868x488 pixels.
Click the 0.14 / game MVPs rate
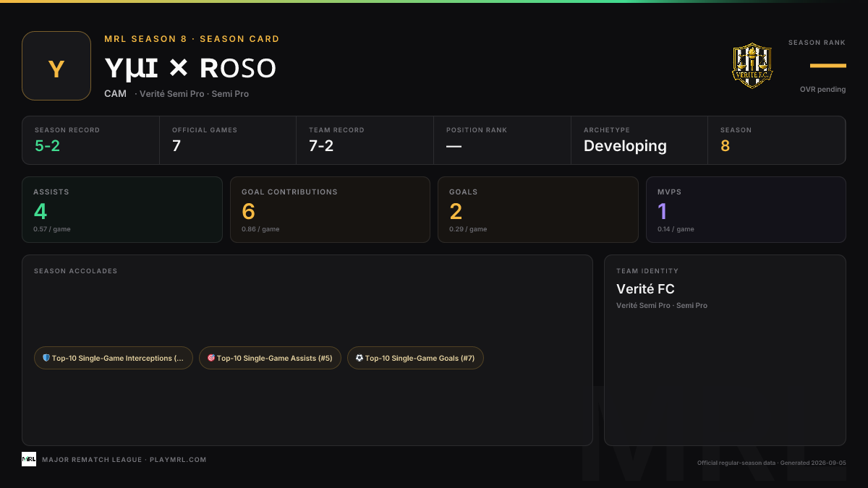click(676, 229)
